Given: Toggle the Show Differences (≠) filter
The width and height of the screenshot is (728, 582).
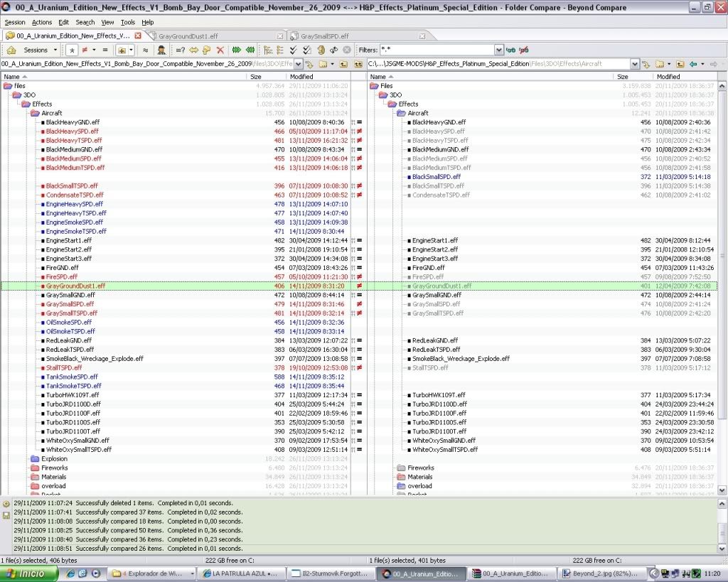Looking at the screenshot, I should [x=85, y=50].
